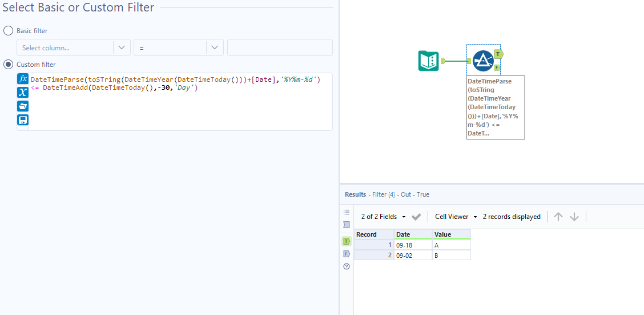Click the T output anchor of Filter tool
The image size is (644, 315).
click(x=498, y=54)
